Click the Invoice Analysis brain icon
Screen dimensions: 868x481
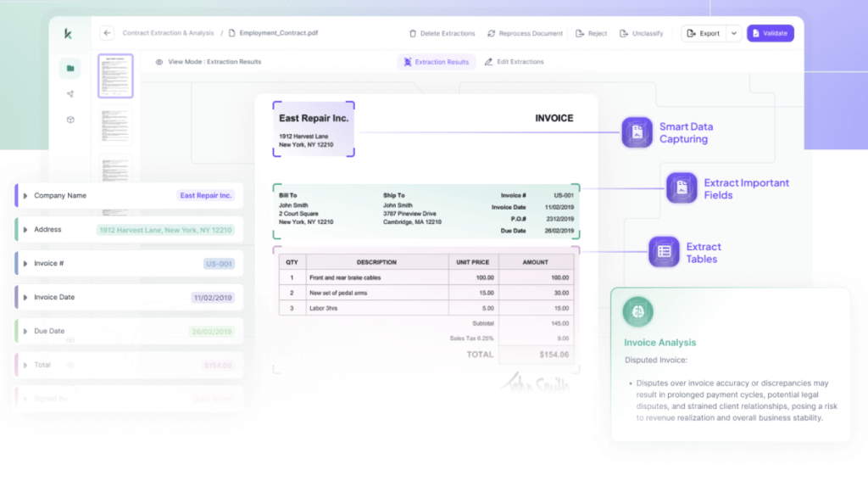(637, 312)
